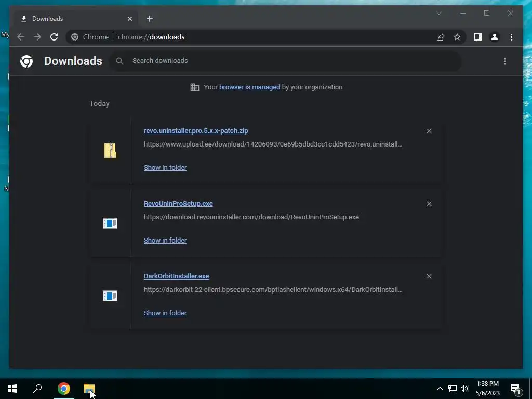This screenshot has width=532, height=399.
Task: Open the tab search chevron
Action: click(438, 13)
